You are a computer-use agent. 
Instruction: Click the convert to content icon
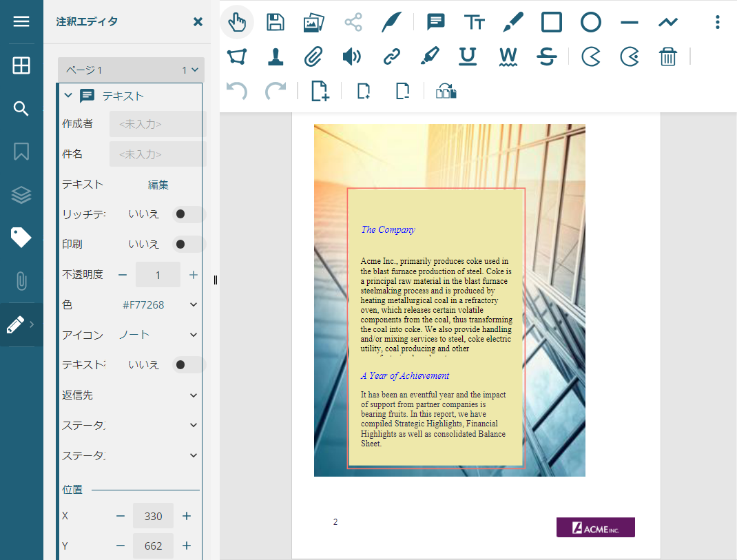tap(446, 91)
